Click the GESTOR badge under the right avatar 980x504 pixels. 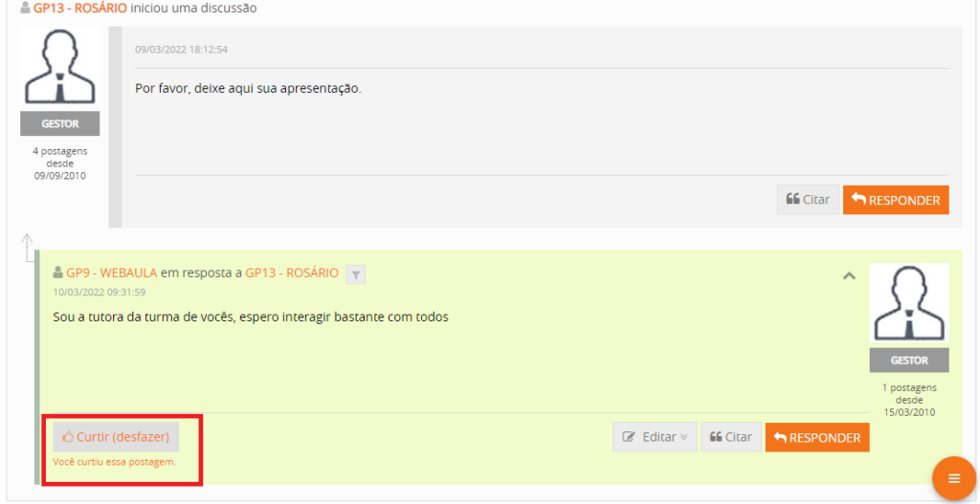[x=908, y=361]
